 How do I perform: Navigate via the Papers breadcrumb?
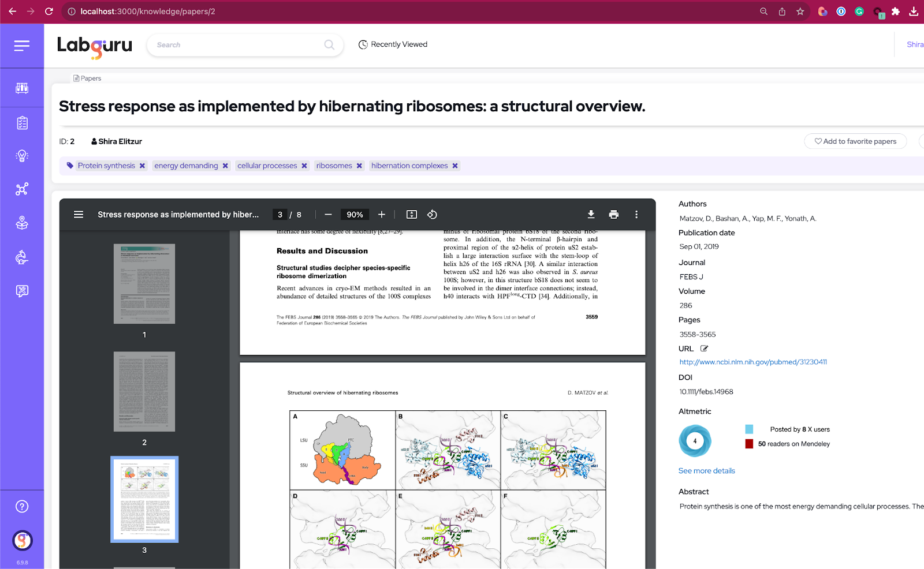[x=87, y=78]
